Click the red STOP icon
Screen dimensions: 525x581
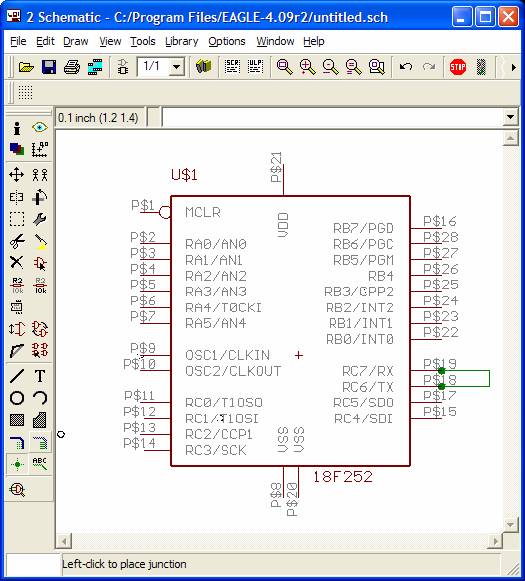[458, 67]
